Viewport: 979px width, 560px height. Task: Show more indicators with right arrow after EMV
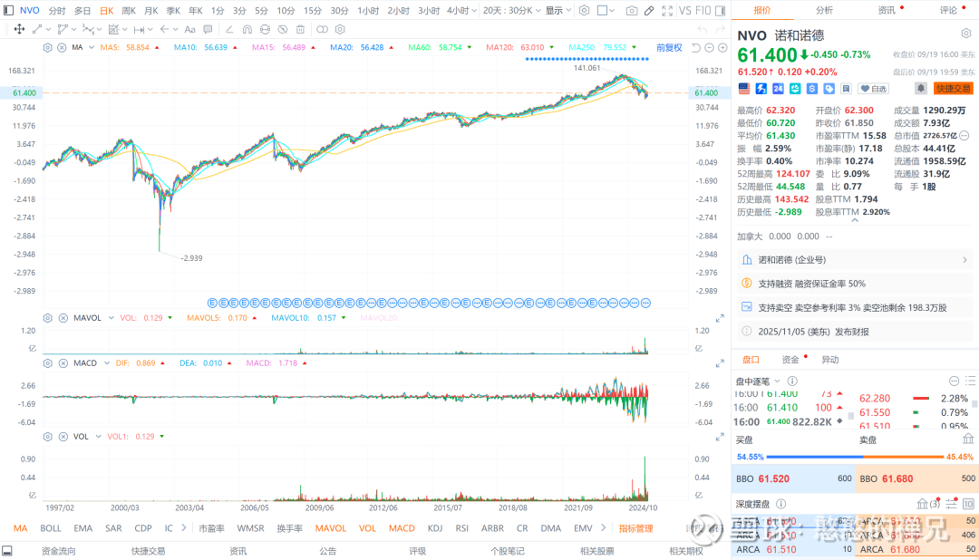coord(603,528)
